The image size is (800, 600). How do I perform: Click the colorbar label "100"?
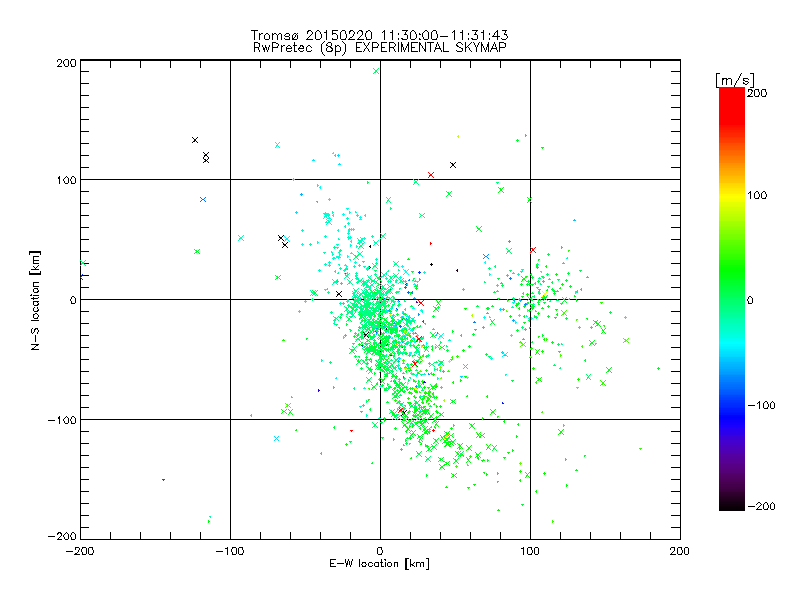(757, 195)
